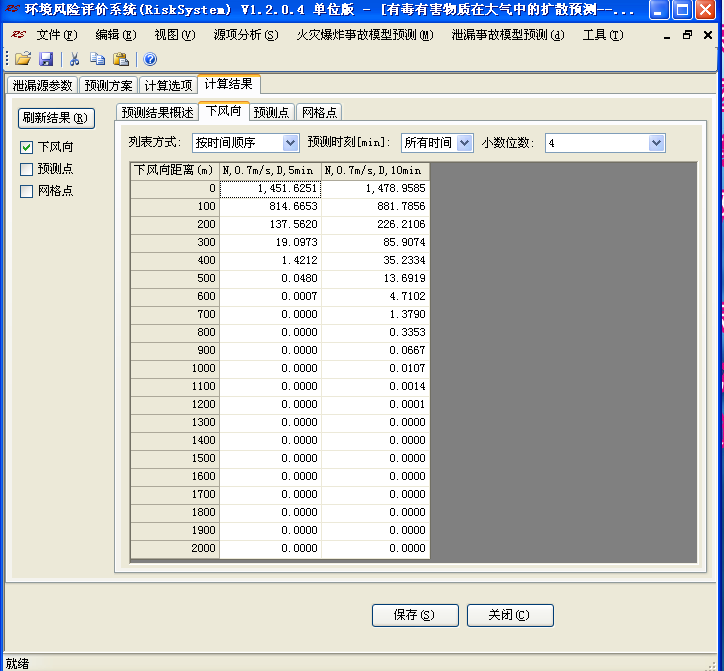Select the cell 4.7102

pyautogui.click(x=375, y=296)
